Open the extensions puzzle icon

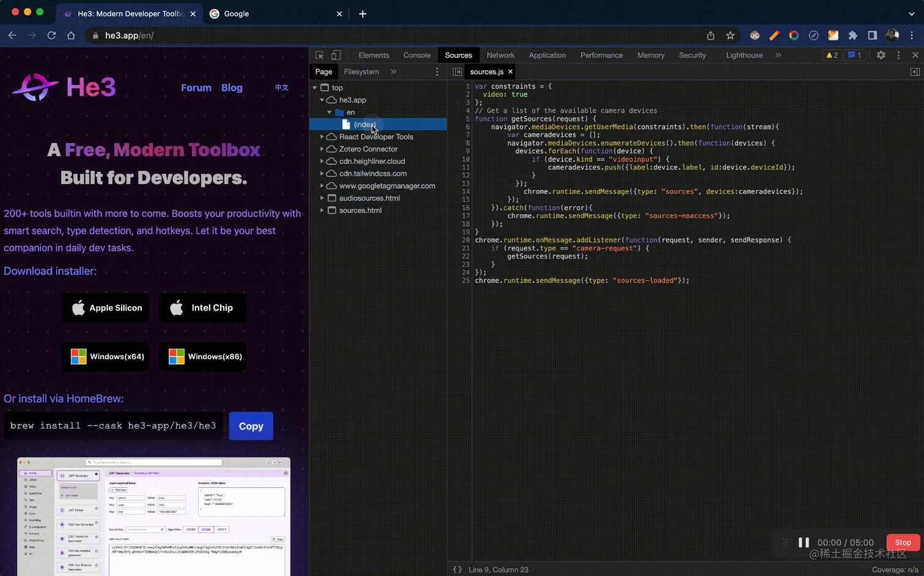[853, 35]
